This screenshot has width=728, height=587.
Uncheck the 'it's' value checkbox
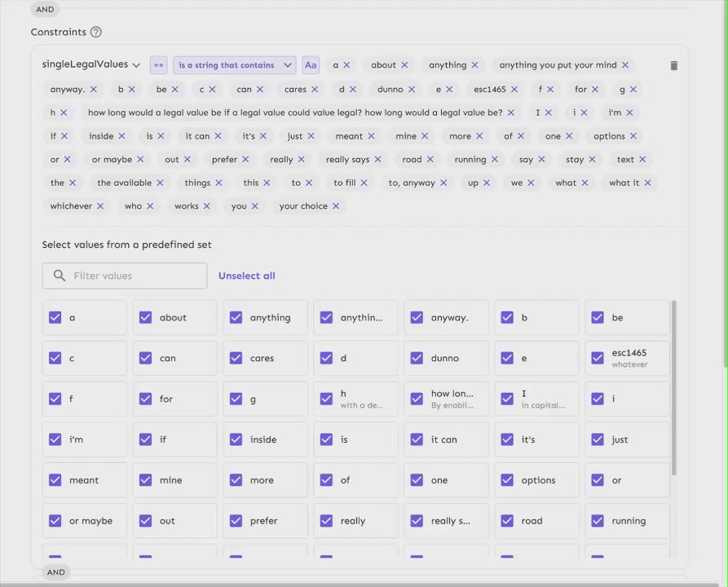(507, 439)
